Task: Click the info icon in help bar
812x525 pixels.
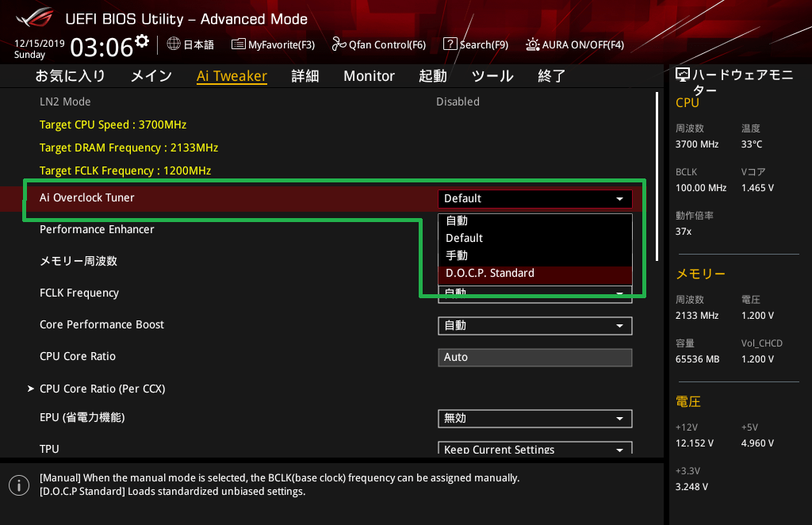Action: point(19,485)
